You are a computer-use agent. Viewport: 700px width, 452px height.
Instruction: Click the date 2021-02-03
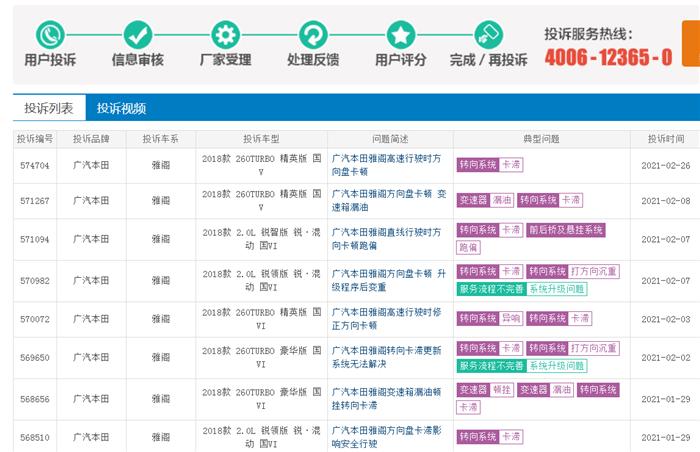coord(666,319)
